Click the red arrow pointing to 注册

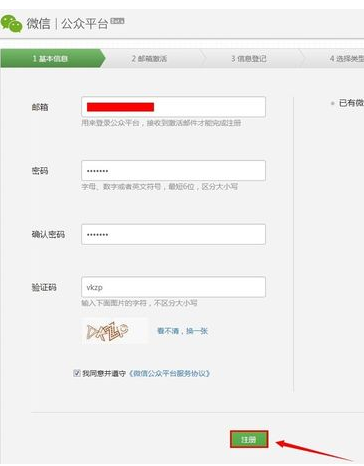pyautogui.click(x=315, y=450)
